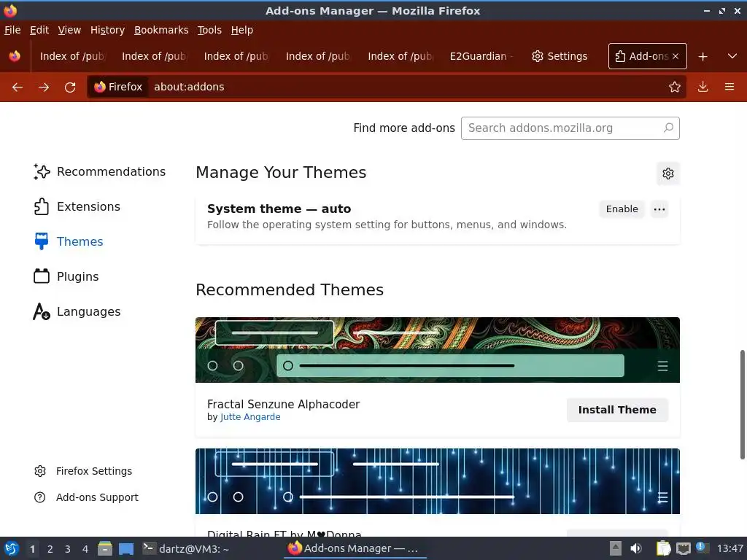747x560 pixels.
Task: Switch to the first Index of /pub tab
Action: (72, 56)
